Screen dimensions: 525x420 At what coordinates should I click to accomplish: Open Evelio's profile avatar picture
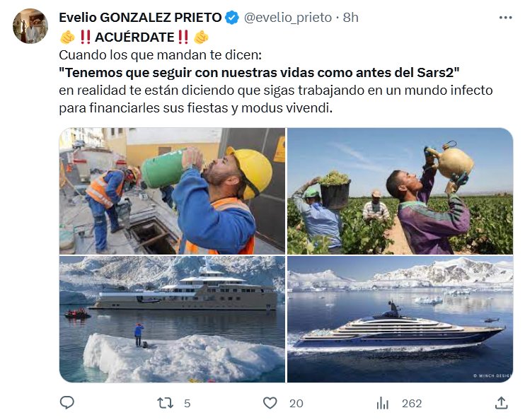pyautogui.click(x=30, y=26)
